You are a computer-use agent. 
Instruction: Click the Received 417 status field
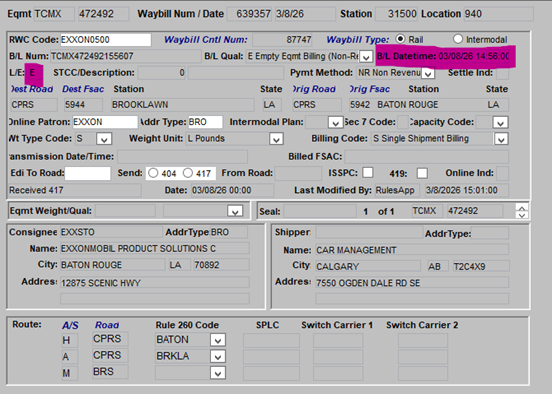pyautogui.click(x=74, y=190)
